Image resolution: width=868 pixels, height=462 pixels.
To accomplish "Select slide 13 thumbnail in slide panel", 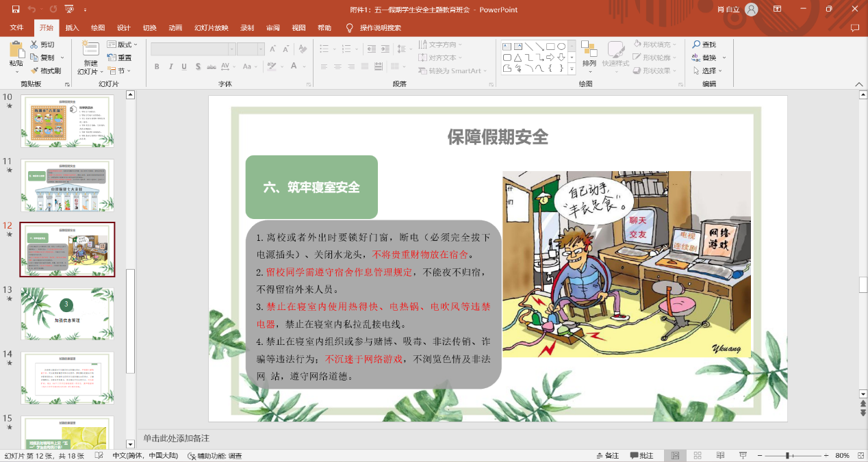I will 67,313.
